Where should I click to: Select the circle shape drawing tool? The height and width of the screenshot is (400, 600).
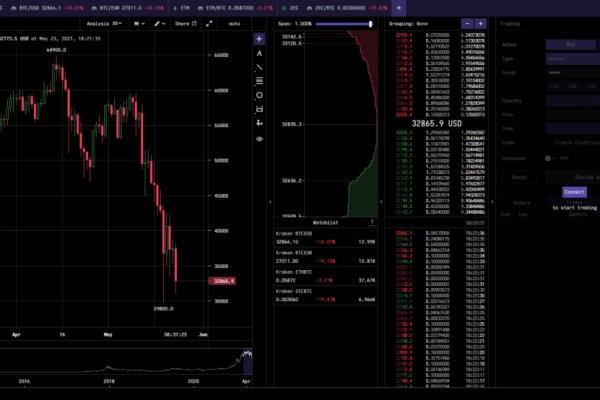[x=259, y=94]
